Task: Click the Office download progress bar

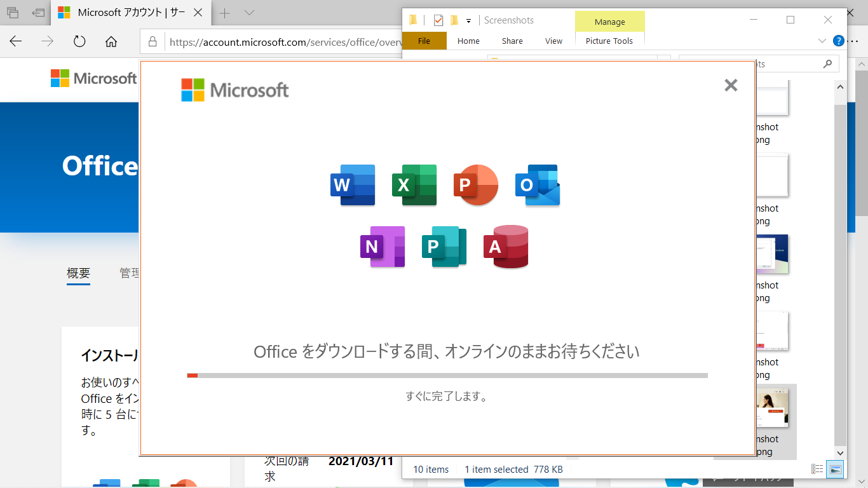Action: pyautogui.click(x=447, y=376)
